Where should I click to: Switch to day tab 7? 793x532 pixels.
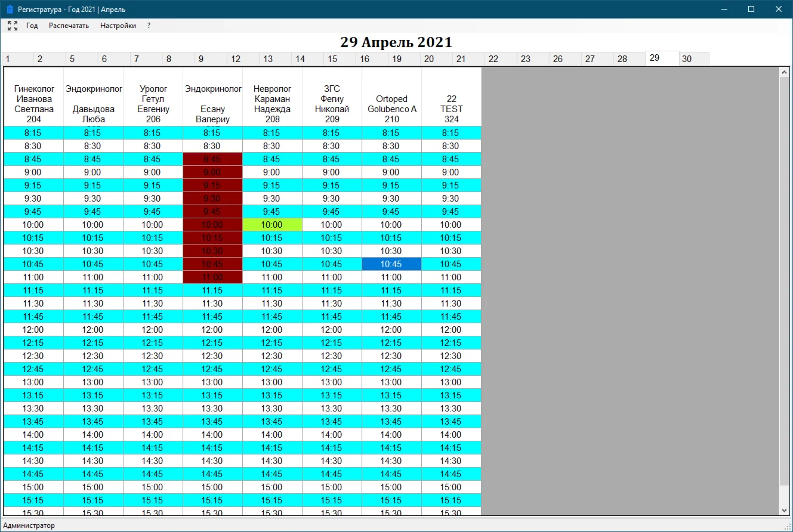pyautogui.click(x=146, y=59)
